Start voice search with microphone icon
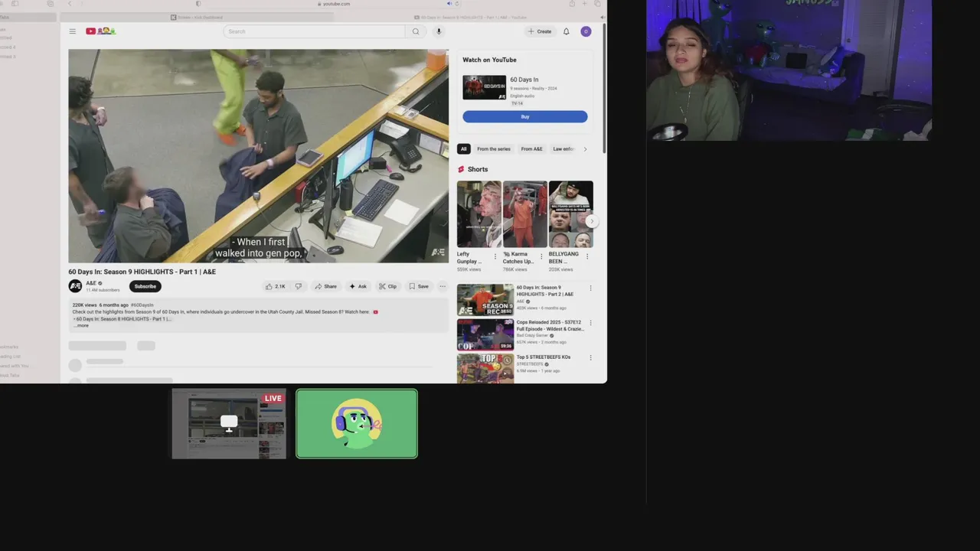This screenshot has width=980, height=551. pyautogui.click(x=439, y=31)
